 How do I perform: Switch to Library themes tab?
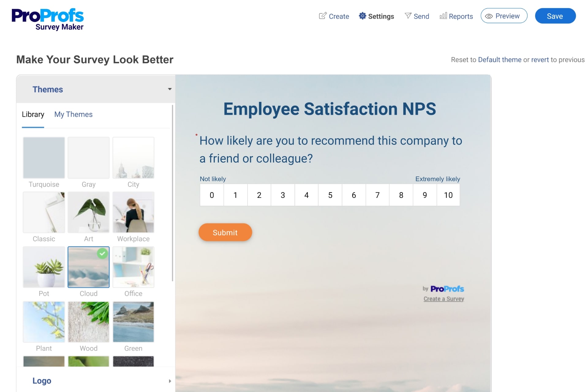[x=32, y=114]
